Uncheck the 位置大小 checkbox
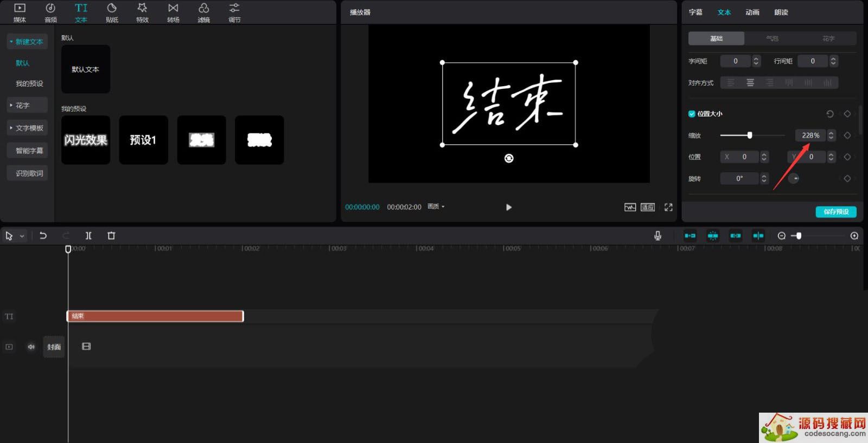This screenshot has width=868, height=443. click(x=692, y=114)
